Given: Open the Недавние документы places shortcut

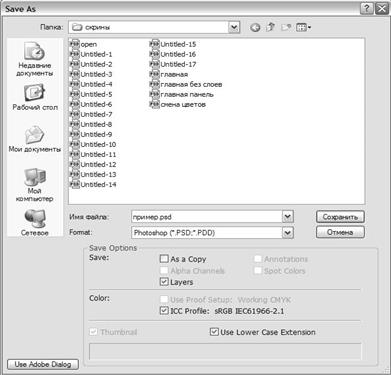Looking at the screenshot, I should [x=34, y=59].
